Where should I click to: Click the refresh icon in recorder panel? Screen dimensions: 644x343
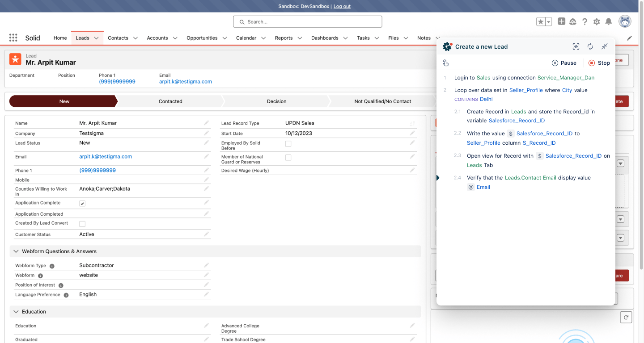coord(590,46)
